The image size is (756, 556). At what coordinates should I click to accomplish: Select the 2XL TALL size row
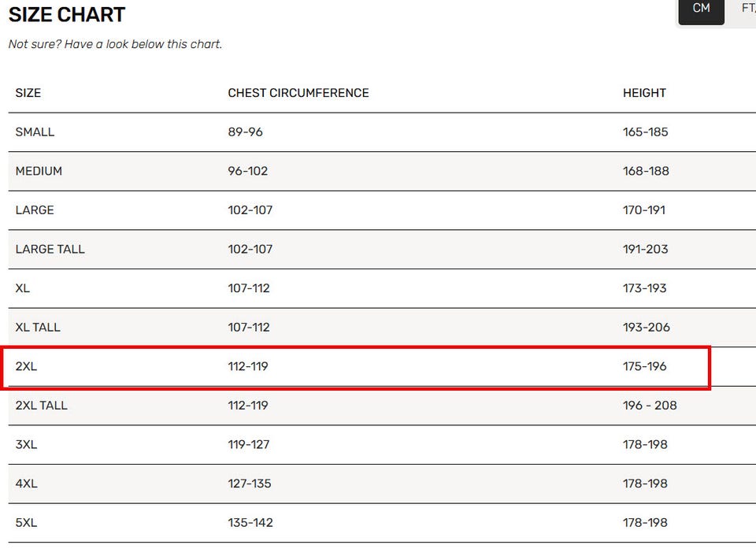pyautogui.click(x=382, y=406)
